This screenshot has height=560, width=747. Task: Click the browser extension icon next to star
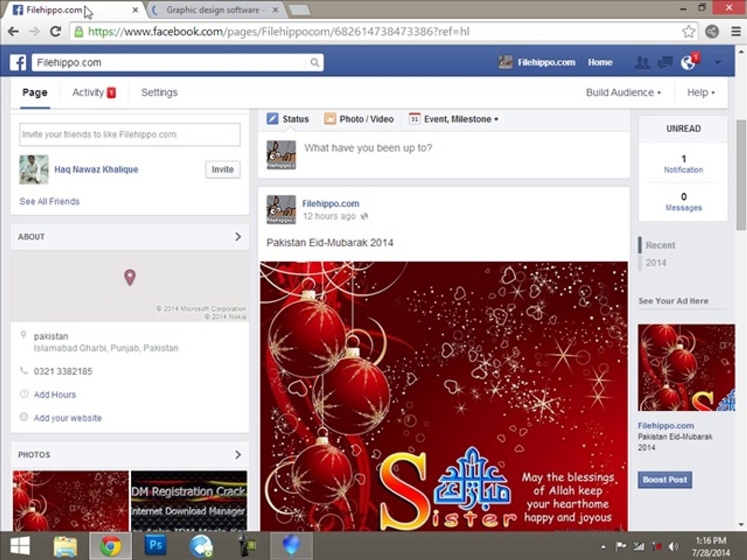[x=712, y=32]
